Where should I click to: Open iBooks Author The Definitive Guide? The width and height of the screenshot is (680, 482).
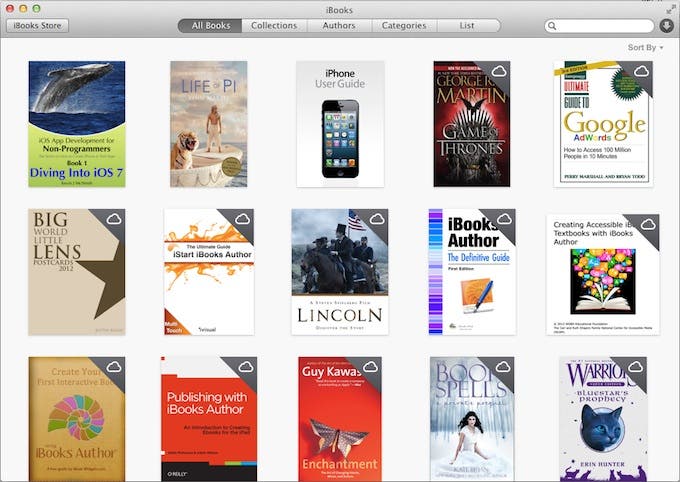pos(472,272)
